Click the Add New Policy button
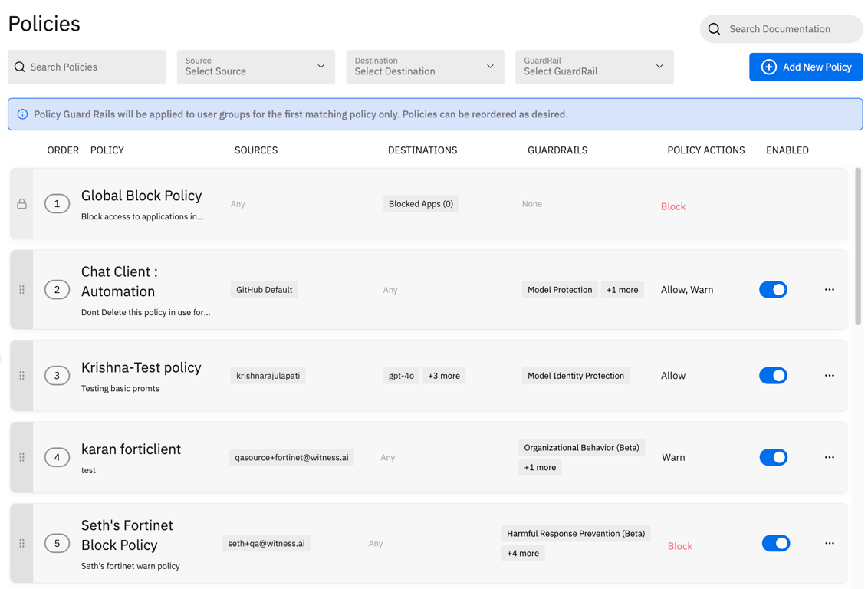868x589 pixels. 806,67
